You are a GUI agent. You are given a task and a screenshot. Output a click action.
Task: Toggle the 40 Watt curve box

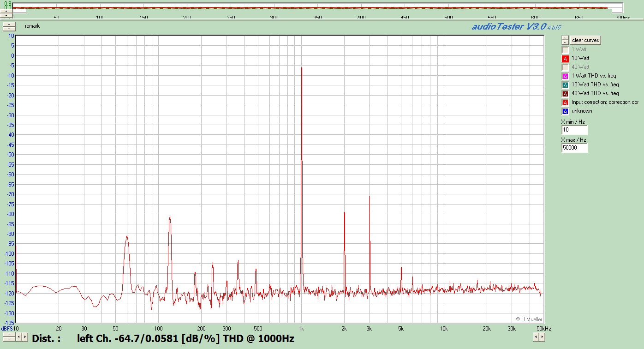565,67
